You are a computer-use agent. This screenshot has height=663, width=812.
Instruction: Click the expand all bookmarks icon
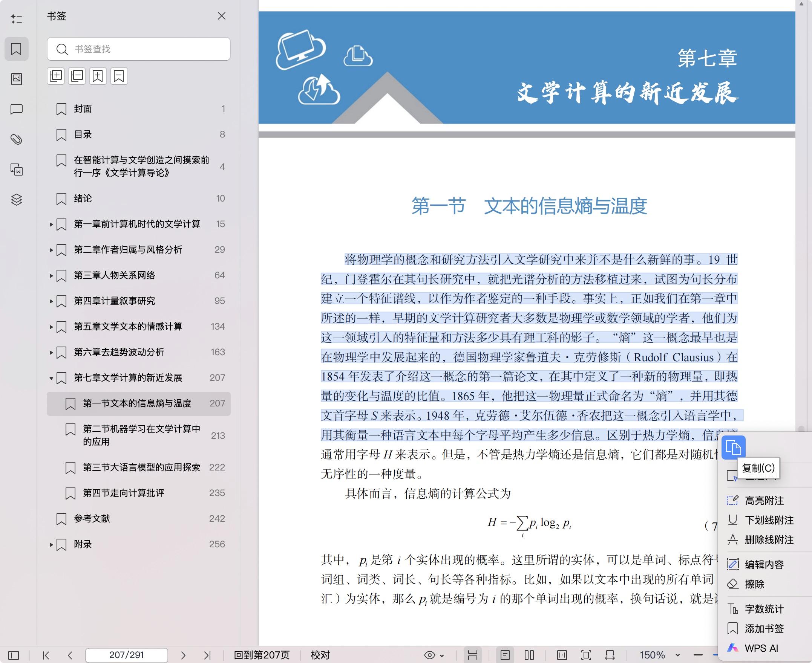pyautogui.click(x=56, y=76)
